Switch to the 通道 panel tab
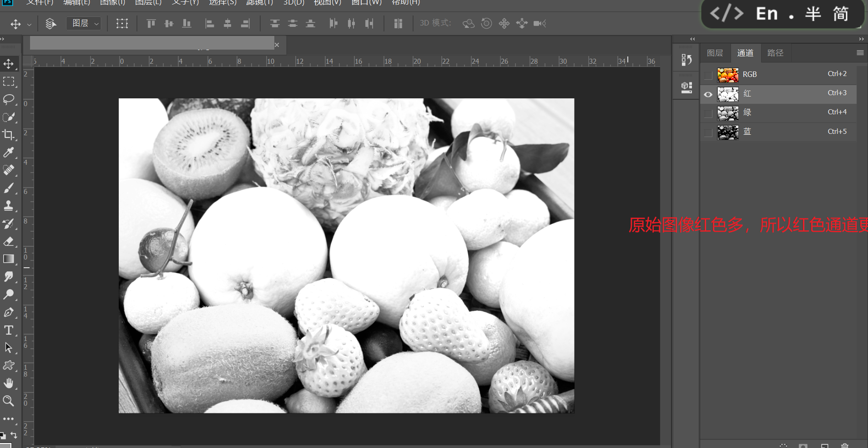This screenshot has height=448, width=868. [x=745, y=53]
